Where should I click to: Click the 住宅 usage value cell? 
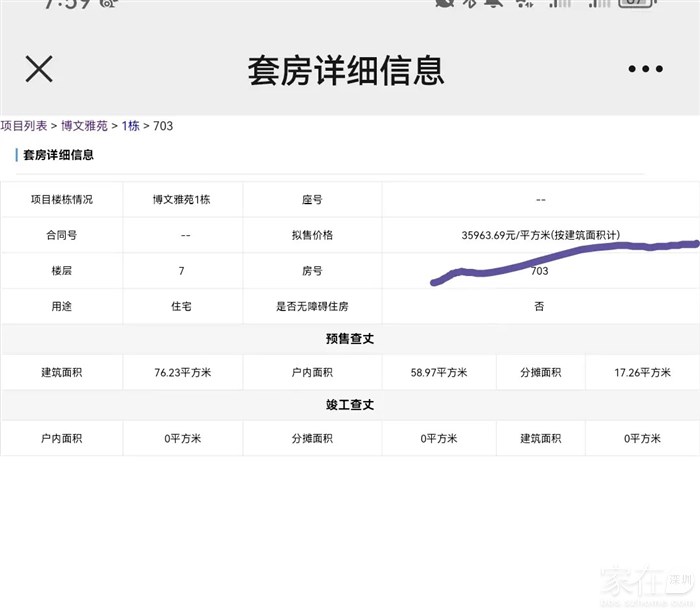[181, 307]
